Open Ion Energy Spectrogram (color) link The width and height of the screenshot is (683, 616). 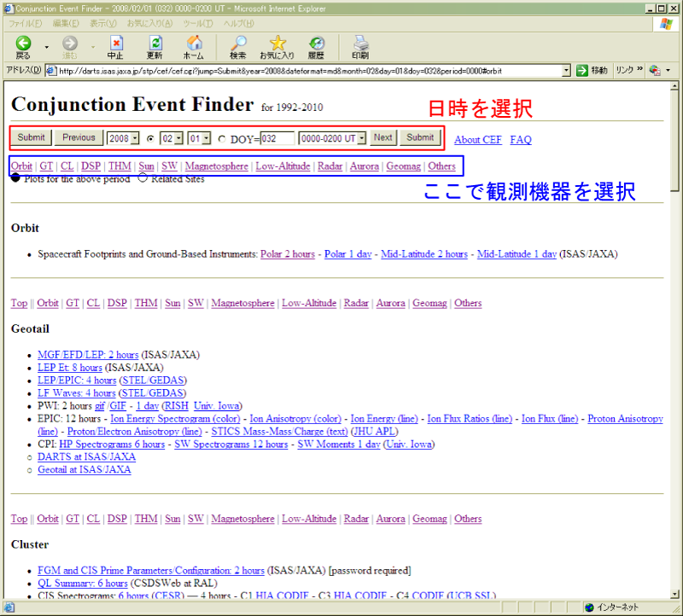pyautogui.click(x=175, y=419)
